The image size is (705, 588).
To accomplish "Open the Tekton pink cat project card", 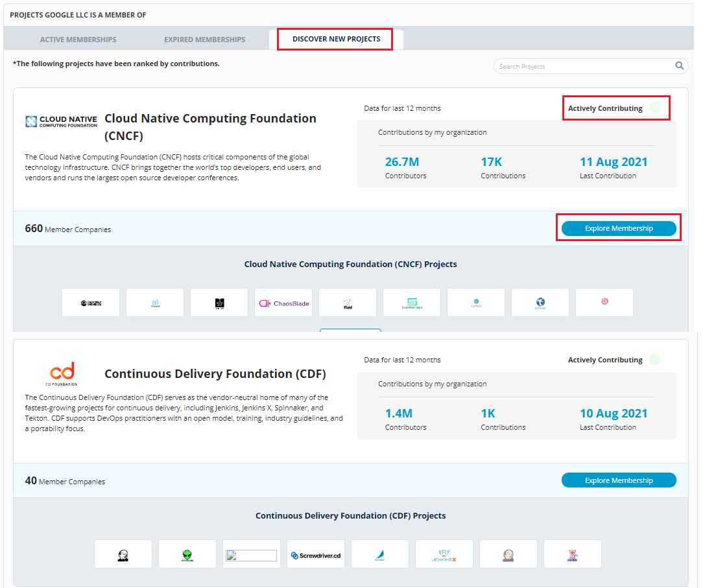I will coord(573,554).
